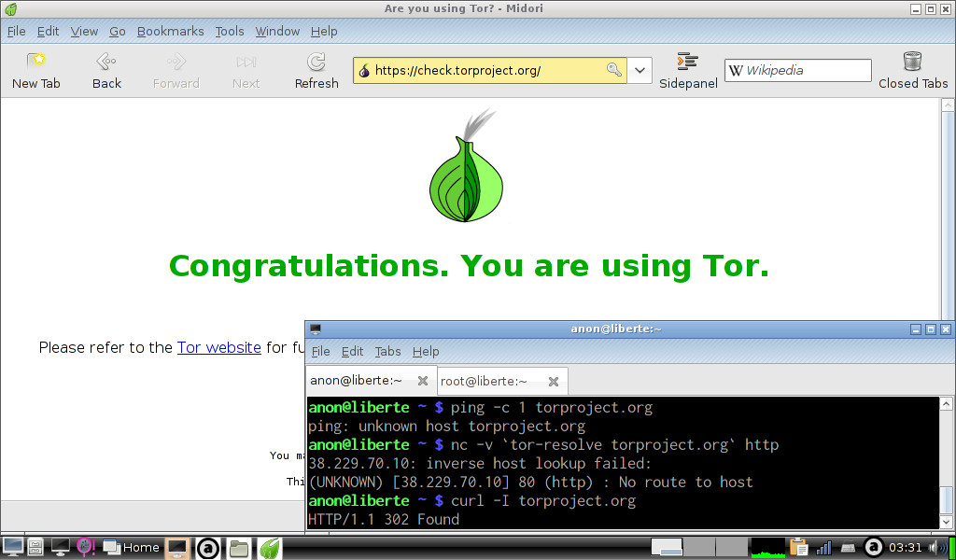Open the file cabinet launcher in the taskbar
This screenshot has height=560, width=956.
(x=35, y=547)
